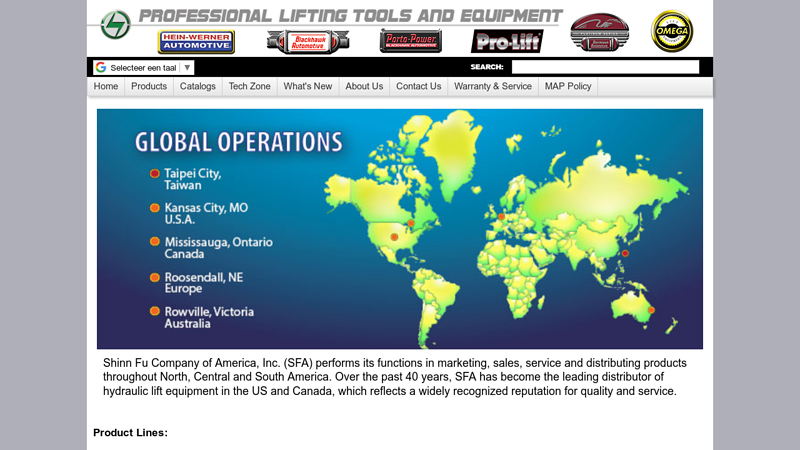Click the Europe marker on the map
The image size is (800, 450).
[502, 217]
